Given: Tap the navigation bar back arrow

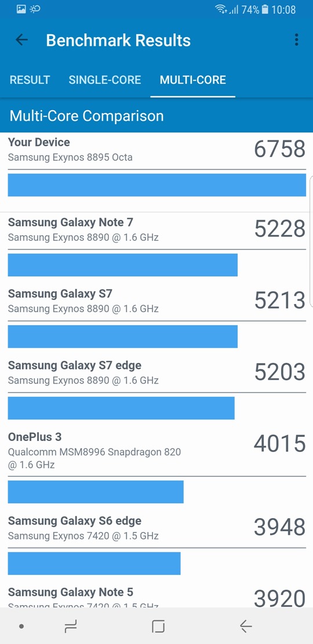Looking at the screenshot, I should (x=246, y=626).
